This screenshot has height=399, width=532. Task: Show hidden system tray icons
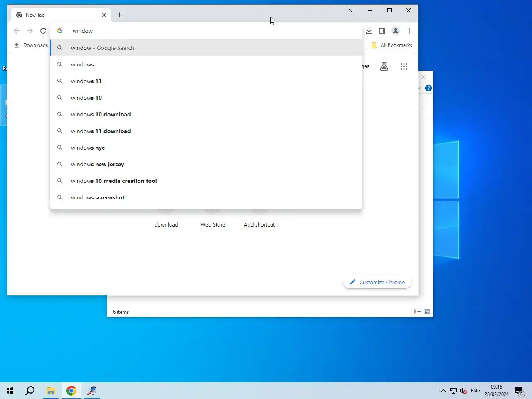pos(443,391)
